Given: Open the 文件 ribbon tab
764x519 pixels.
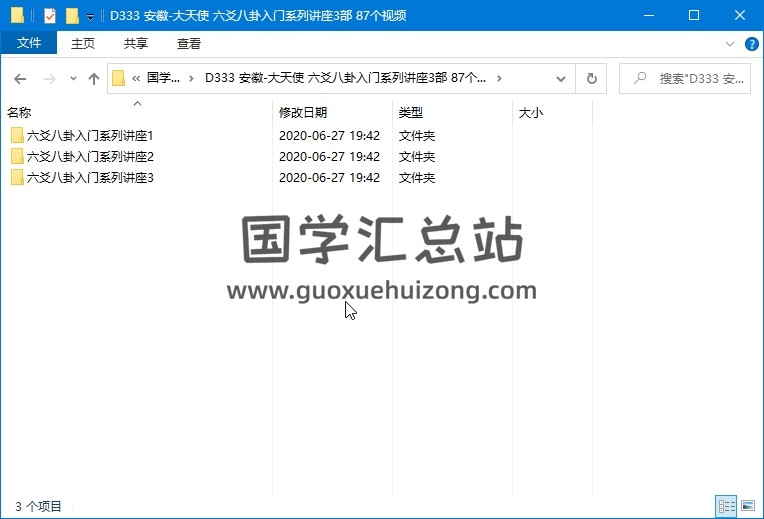Looking at the screenshot, I should (x=29, y=43).
